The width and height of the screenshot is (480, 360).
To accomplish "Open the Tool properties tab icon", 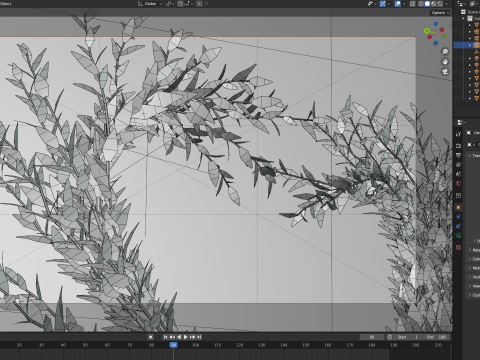I will tap(459, 134).
